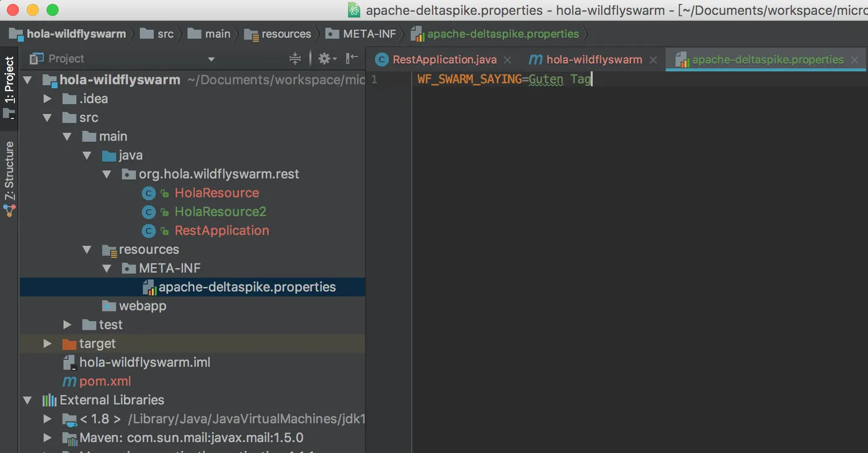Collapse the main folder node
868x453 pixels.
(x=67, y=136)
